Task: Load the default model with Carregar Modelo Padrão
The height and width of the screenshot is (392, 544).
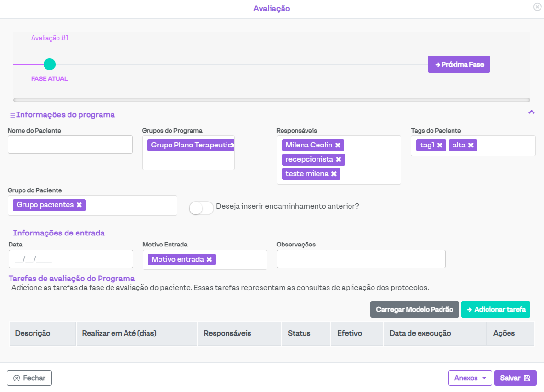Action: tap(414, 309)
